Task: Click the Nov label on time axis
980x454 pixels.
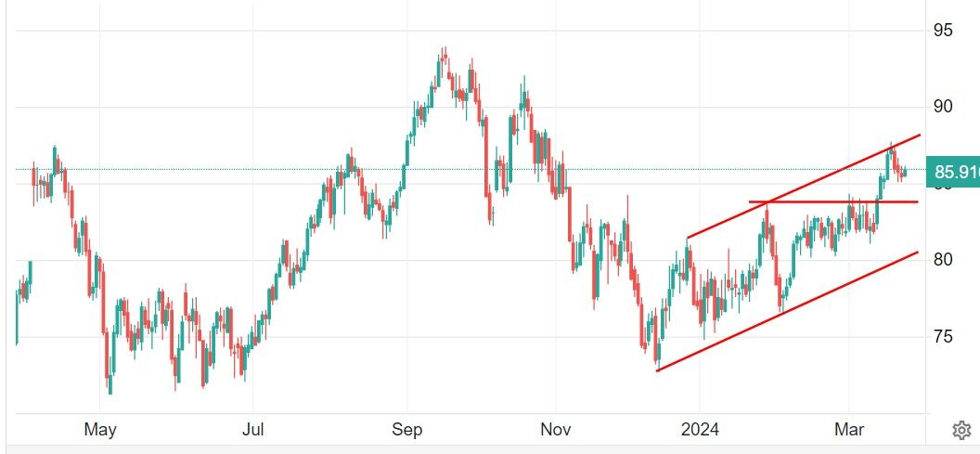Action: (554, 430)
